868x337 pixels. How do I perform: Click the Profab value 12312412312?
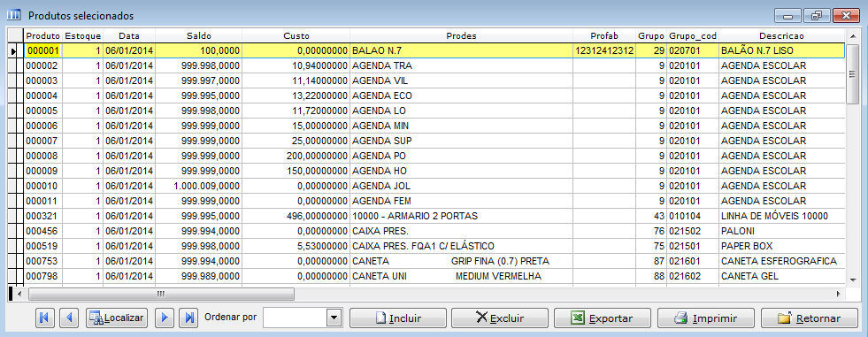tap(604, 51)
